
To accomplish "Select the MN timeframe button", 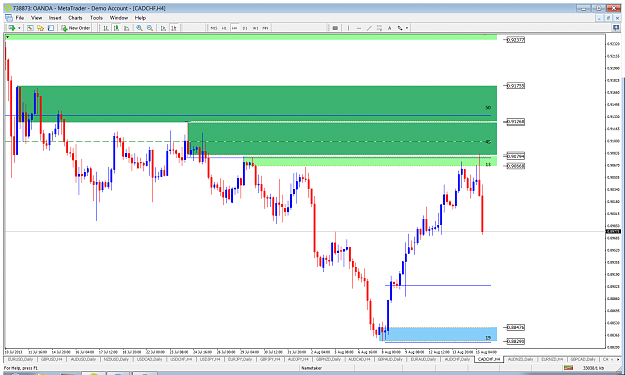I will click(265, 28).
